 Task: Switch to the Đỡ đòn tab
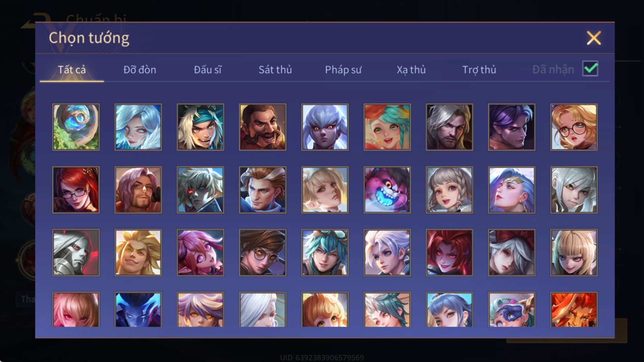[140, 70]
